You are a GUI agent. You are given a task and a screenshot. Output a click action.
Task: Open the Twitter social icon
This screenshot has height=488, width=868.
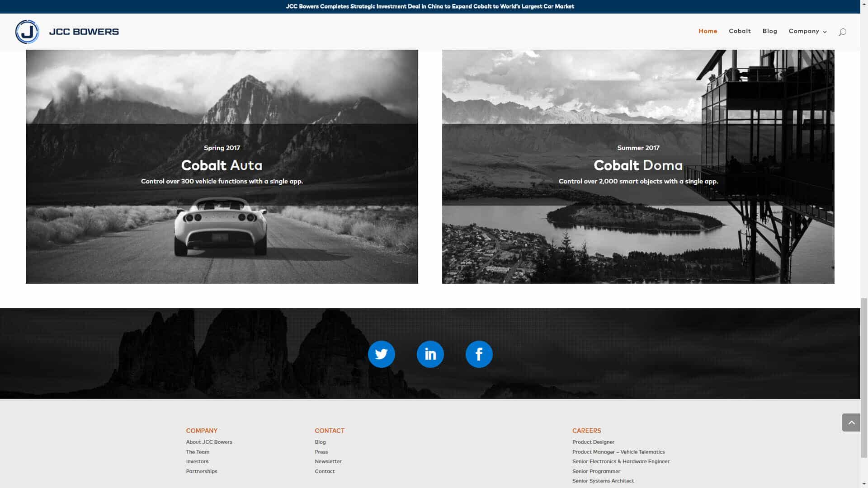coord(381,354)
